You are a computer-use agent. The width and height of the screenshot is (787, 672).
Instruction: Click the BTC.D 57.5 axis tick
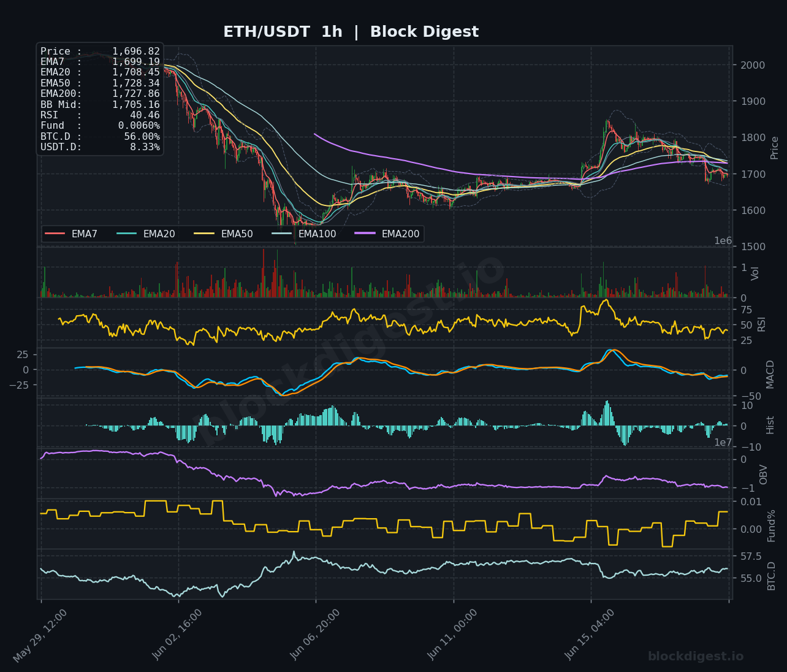(x=751, y=556)
